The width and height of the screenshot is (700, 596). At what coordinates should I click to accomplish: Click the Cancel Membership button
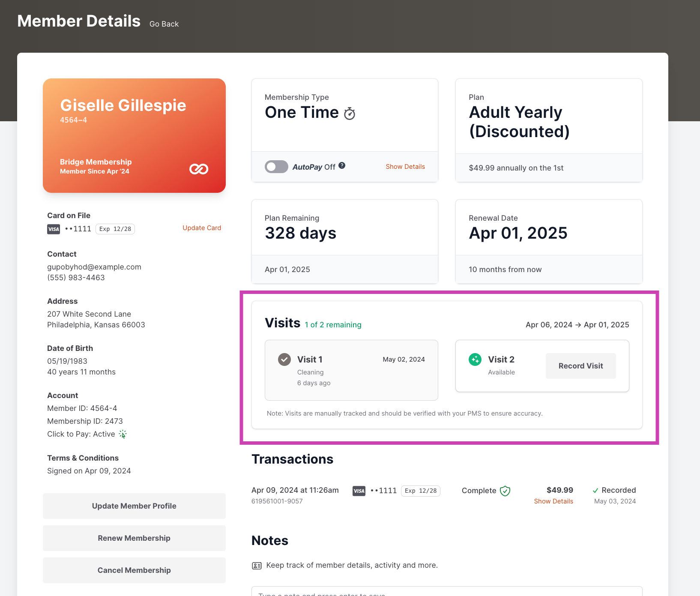[x=134, y=570]
